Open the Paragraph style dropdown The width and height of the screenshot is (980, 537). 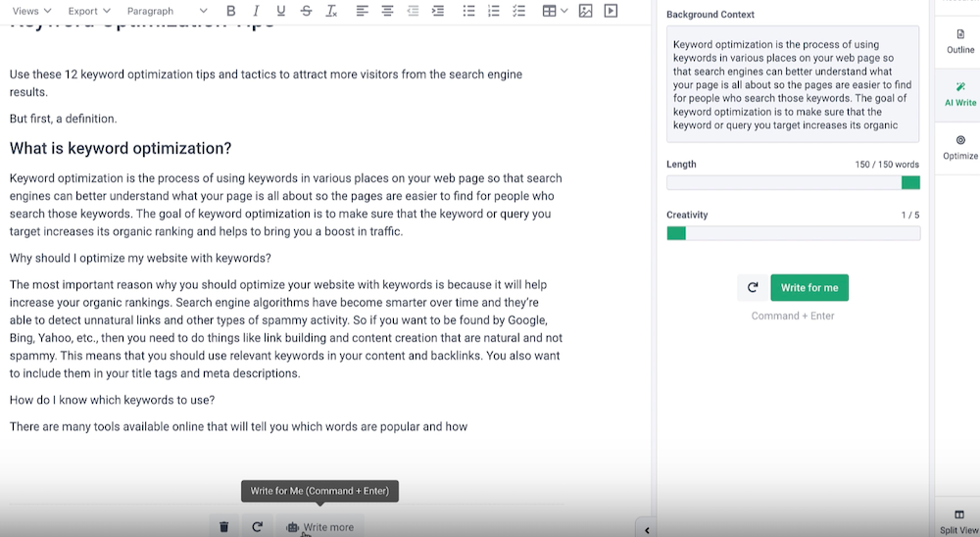[167, 11]
